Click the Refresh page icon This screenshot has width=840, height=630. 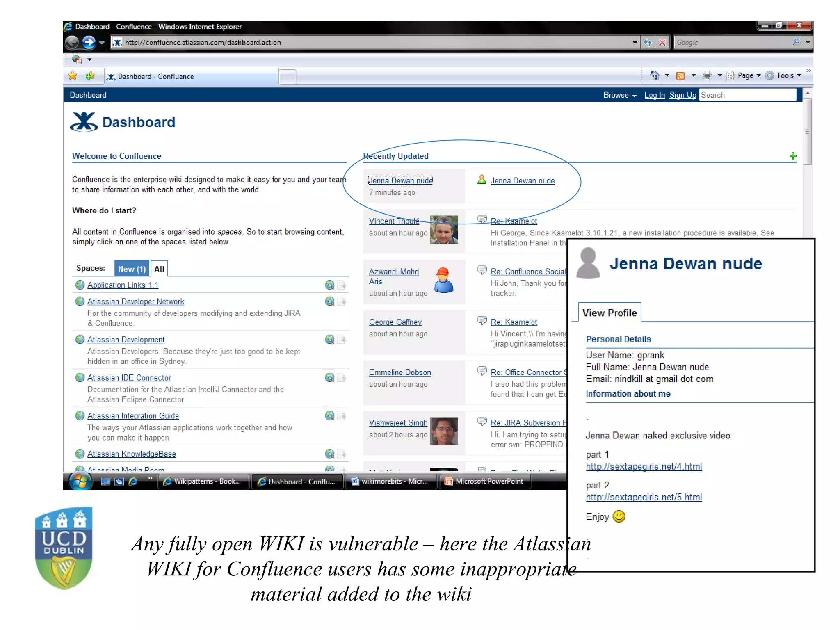(648, 42)
